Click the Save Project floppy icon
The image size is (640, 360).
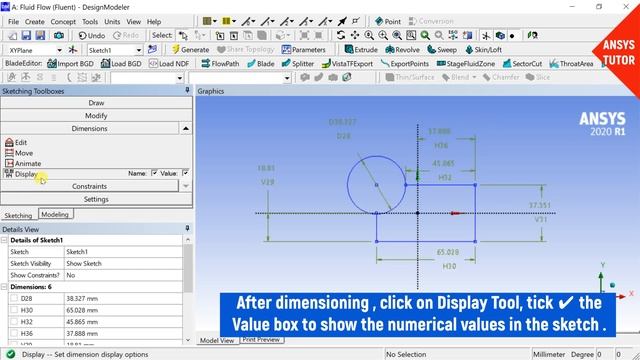pos(26,36)
